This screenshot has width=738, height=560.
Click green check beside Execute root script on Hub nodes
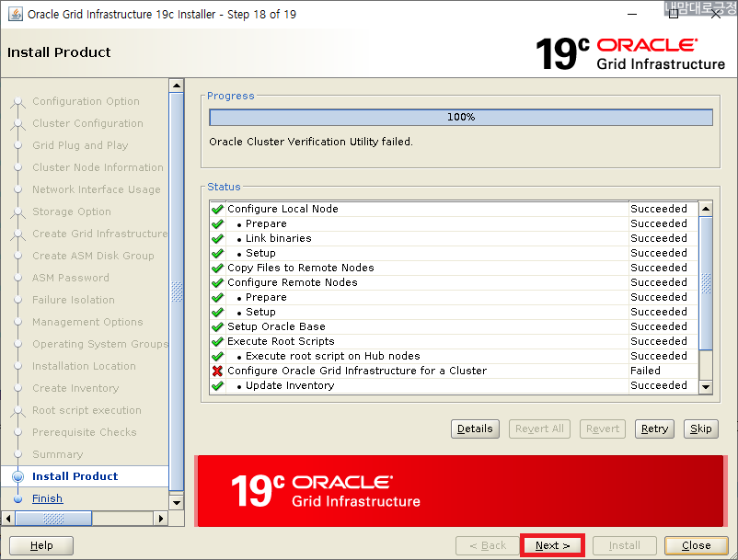coord(217,357)
